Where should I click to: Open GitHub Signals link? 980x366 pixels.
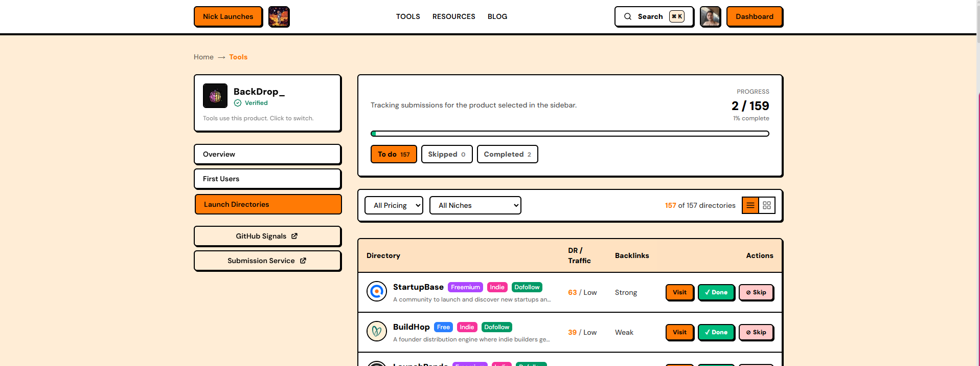[x=267, y=236]
